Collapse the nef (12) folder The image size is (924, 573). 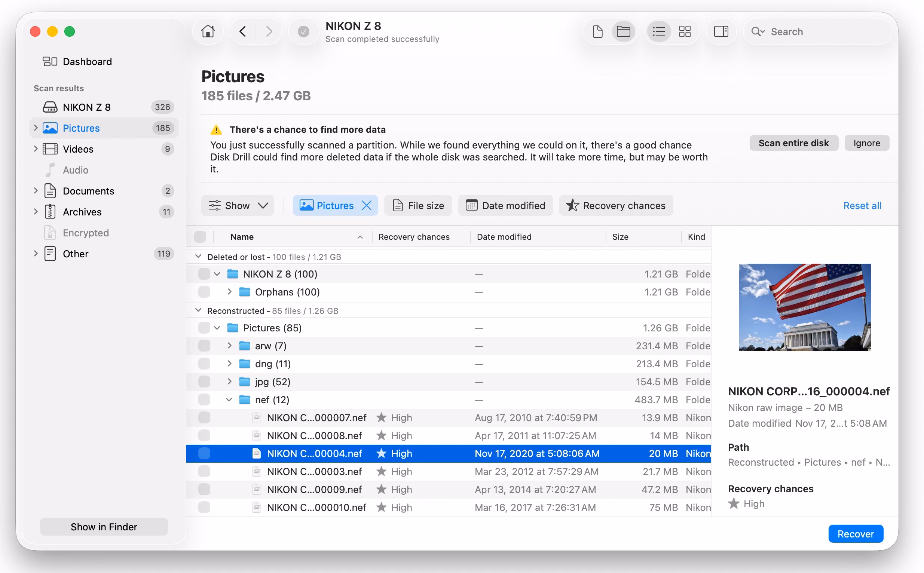click(x=229, y=399)
